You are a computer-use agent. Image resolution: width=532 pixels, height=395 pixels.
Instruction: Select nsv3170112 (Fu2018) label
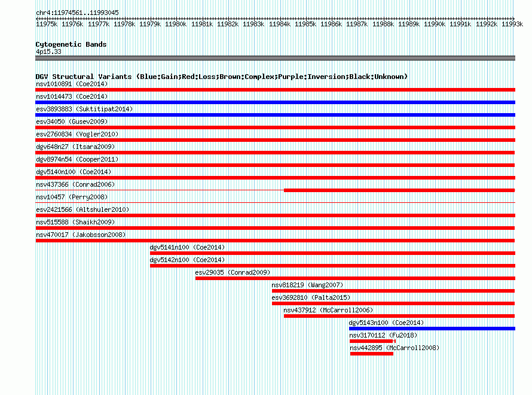click(x=383, y=335)
